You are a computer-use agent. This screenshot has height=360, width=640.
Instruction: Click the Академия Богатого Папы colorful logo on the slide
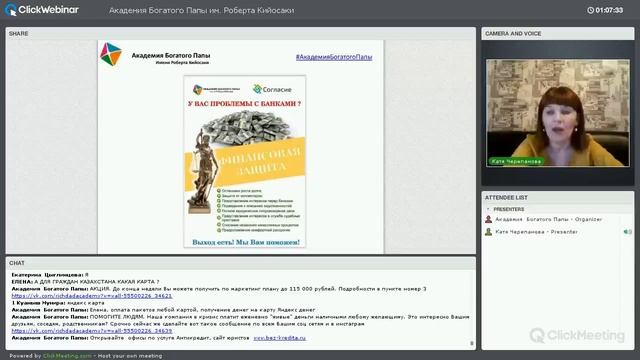(111, 54)
